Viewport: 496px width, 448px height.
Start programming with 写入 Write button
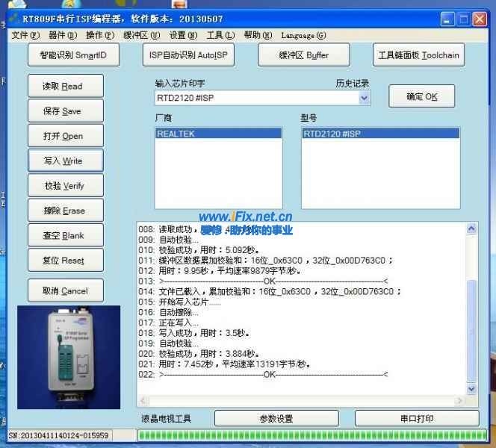point(63,161)
